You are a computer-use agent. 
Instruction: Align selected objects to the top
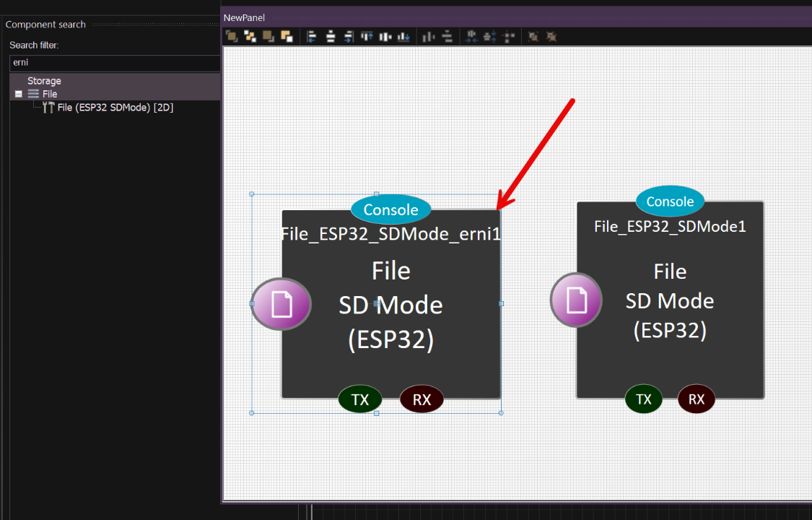tap(367, 36)
